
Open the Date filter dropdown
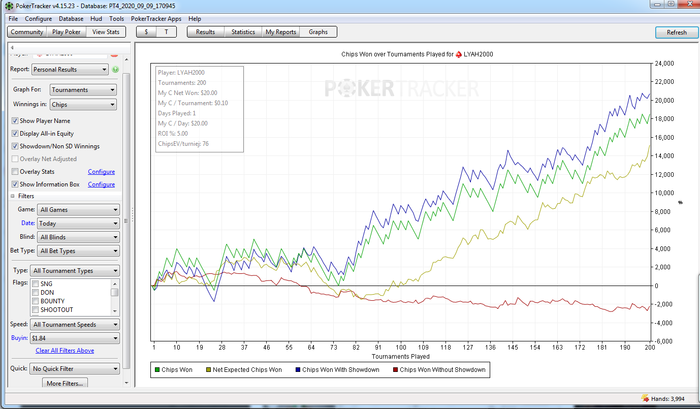click(x=76, y=223)
